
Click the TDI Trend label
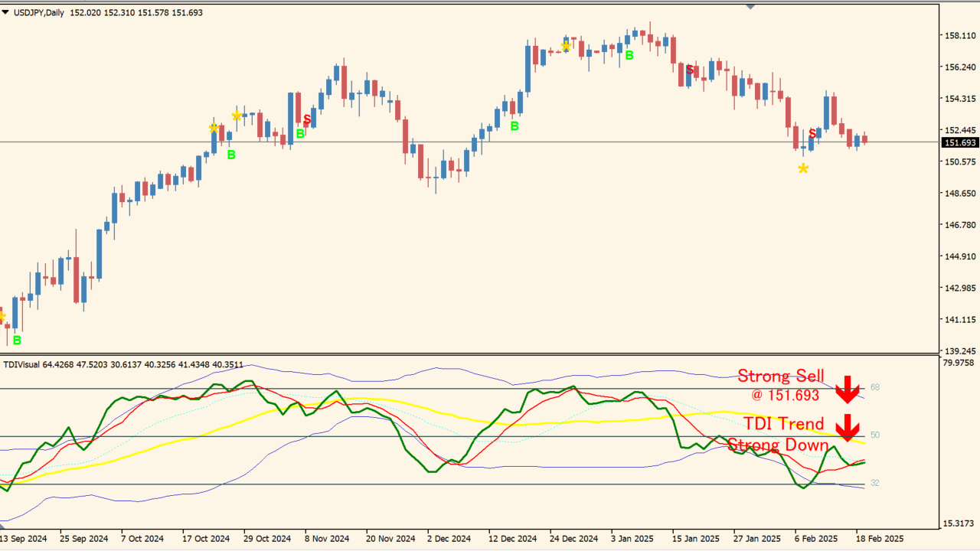click(784, 424)
